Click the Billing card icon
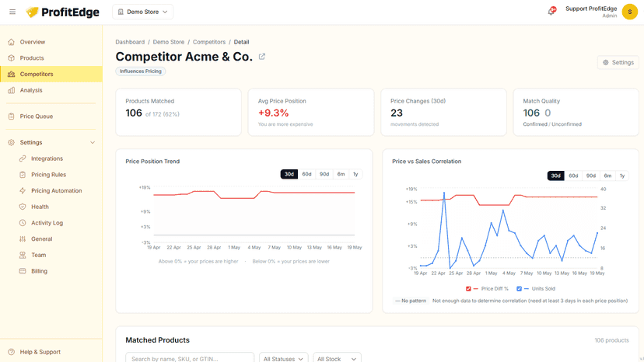Viewport: 644px width, 362px height. coord(23,271)
